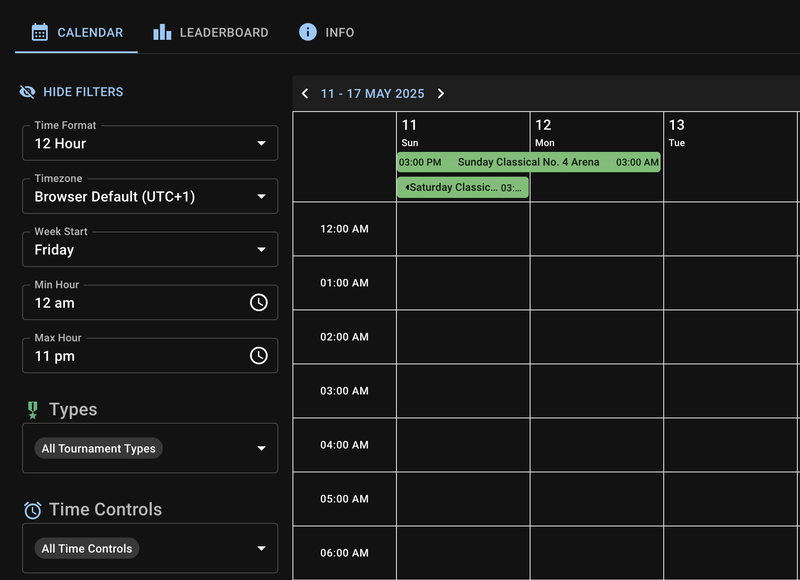The width and height of the screenshot is (800, 580).
Task: Open the Timezone dropdown
Action: 150,196
